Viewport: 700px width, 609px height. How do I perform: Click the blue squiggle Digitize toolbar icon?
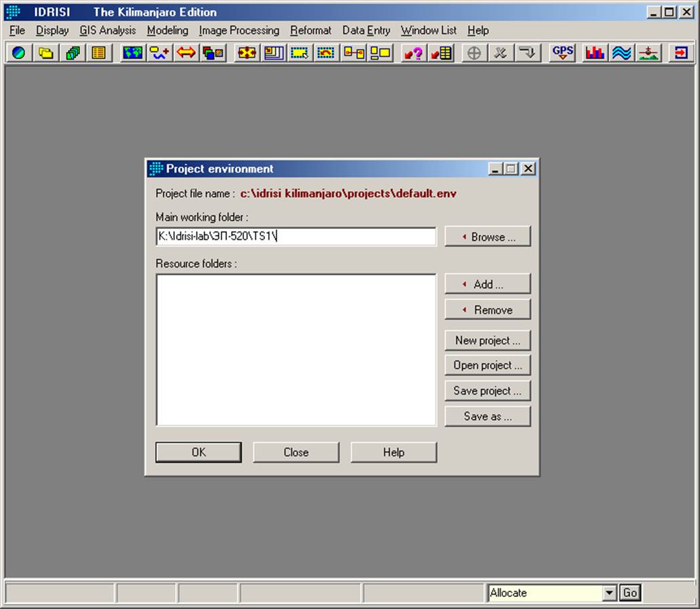click(x=159, y=53)
